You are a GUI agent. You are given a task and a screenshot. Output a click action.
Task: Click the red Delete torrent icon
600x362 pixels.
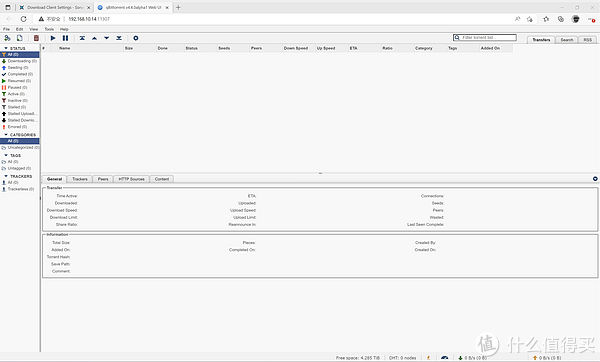(36, 38)
